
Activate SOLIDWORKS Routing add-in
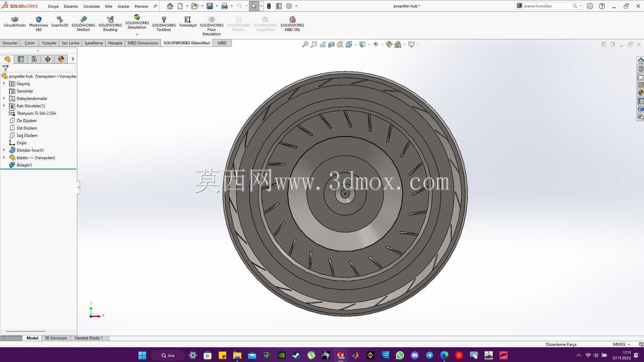coord(110,24)
